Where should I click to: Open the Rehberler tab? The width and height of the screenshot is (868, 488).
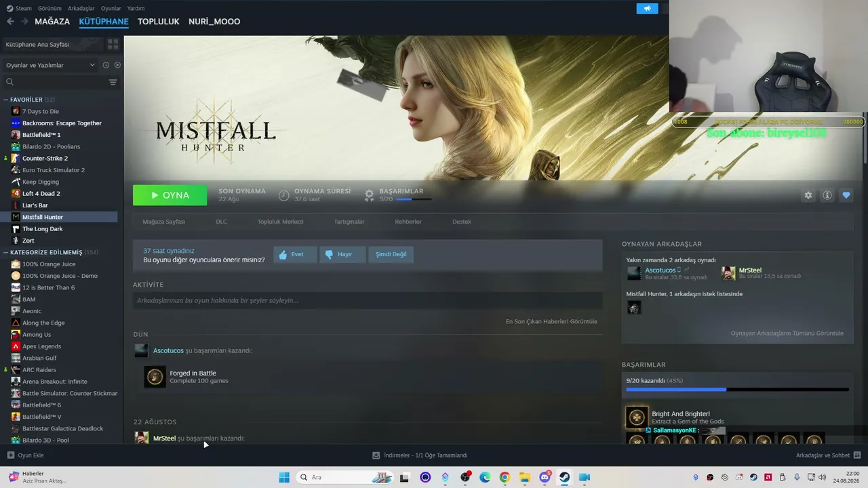[408, 222]
